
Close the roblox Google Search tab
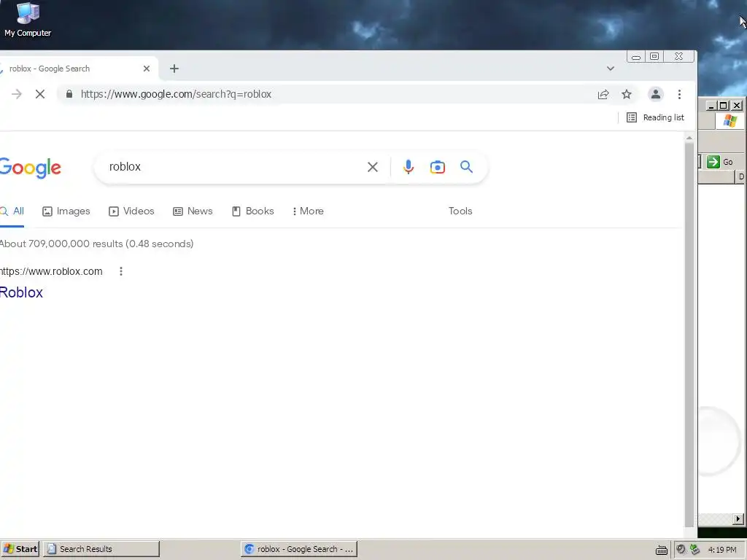pos(146,69)
